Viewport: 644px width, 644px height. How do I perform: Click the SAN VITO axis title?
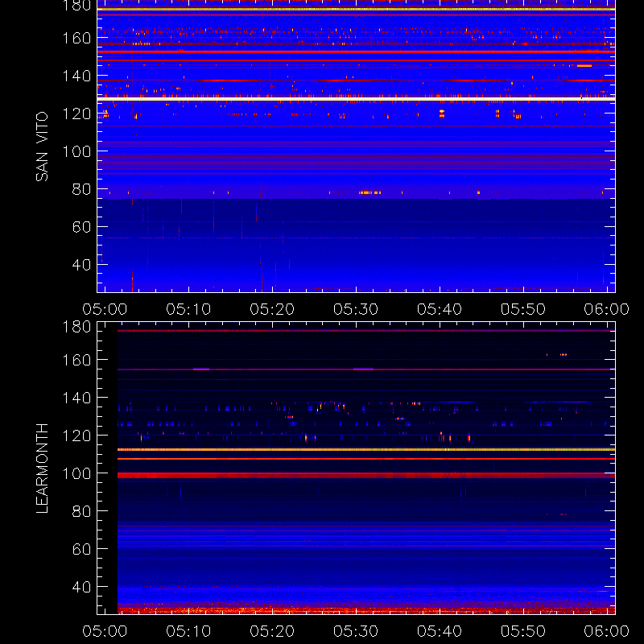pyautogui.click(x=42, y=147)
